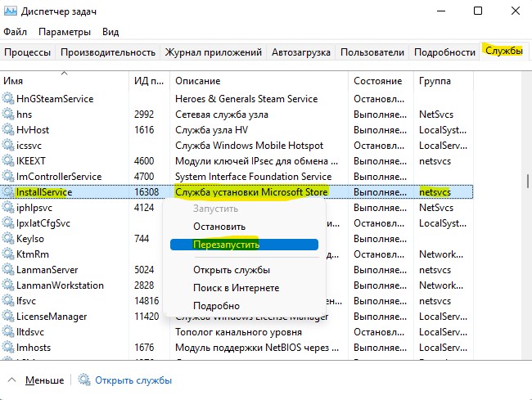
Task: Choose Перезапустить in context menu
Action: pos(244,245)
